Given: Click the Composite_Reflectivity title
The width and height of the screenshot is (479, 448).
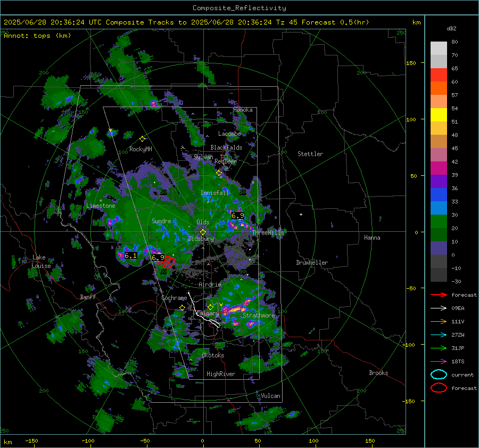Looking at the screenshot, I should point(239,8).
